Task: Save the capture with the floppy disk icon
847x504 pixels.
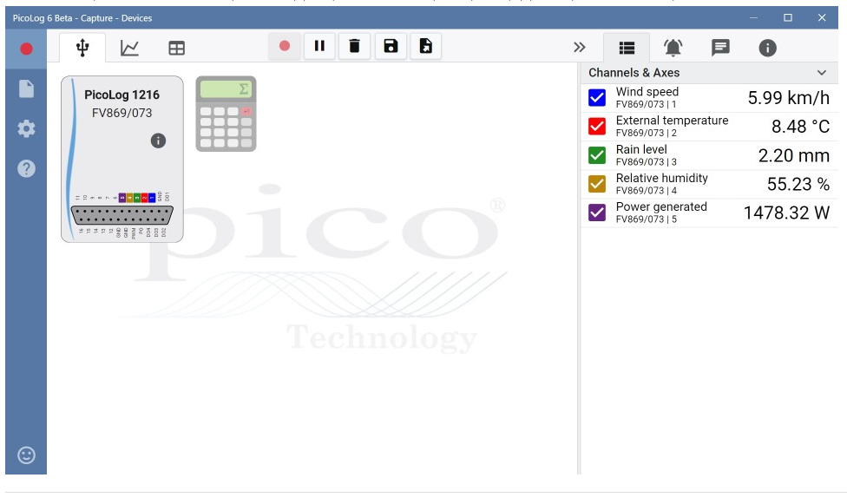Action: click(391, 47)
